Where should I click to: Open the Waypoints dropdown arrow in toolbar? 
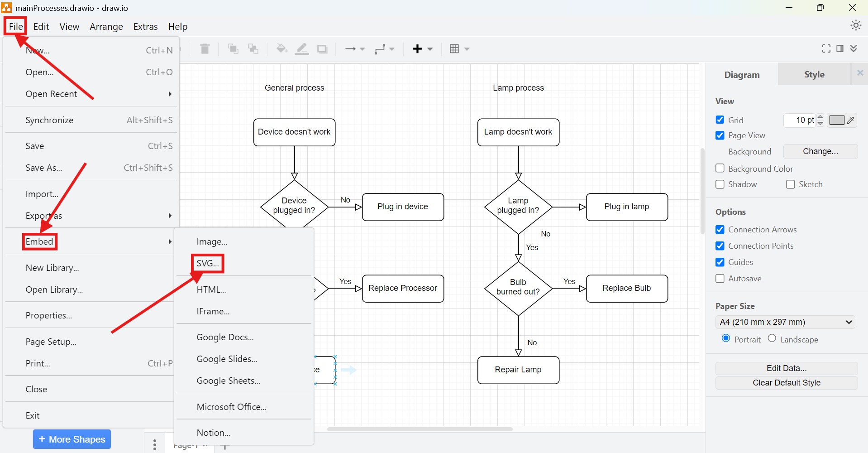(391, 49)
